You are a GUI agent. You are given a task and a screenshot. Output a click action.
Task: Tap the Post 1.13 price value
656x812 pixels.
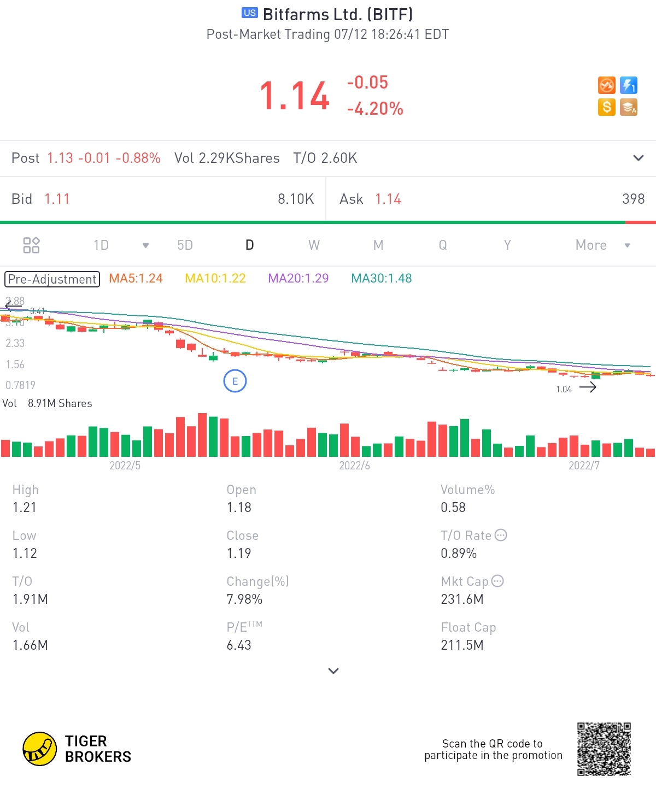tap(60, 158)
